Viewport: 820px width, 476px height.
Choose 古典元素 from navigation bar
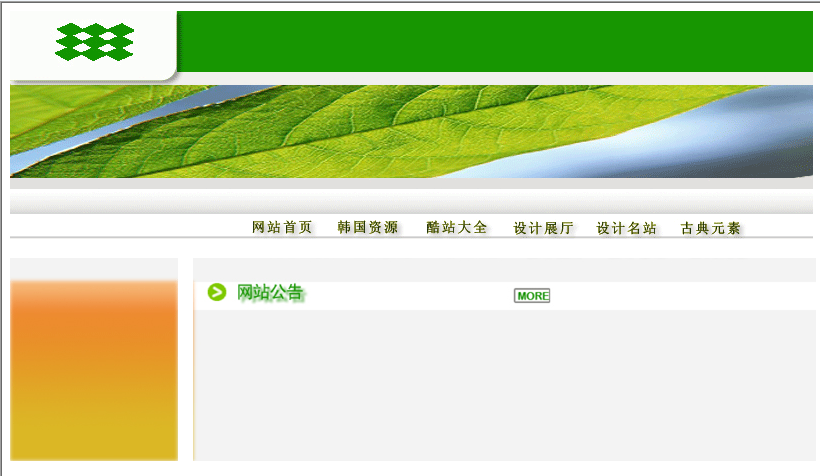pyautogui.click(x=710, y=228)
